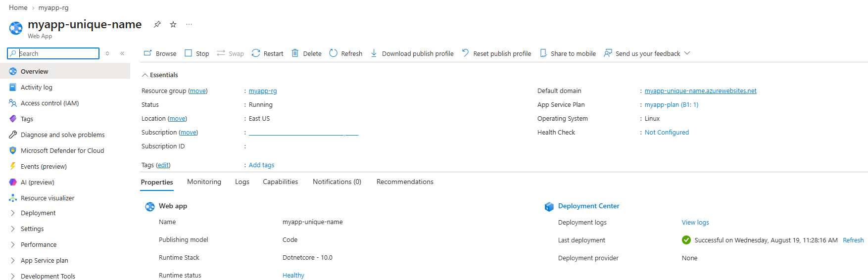This screenshot has height=280, width=868.
Task: Collapse the left sidebar with double chevron
Action: point(122,53)
